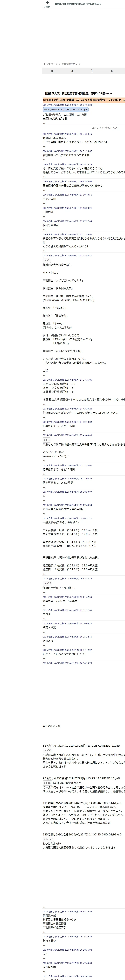The width and height of the screenshot is (125, 980).
Task: Reply to post 0024 たまたま via arrow icon
Action: (44, 646)
